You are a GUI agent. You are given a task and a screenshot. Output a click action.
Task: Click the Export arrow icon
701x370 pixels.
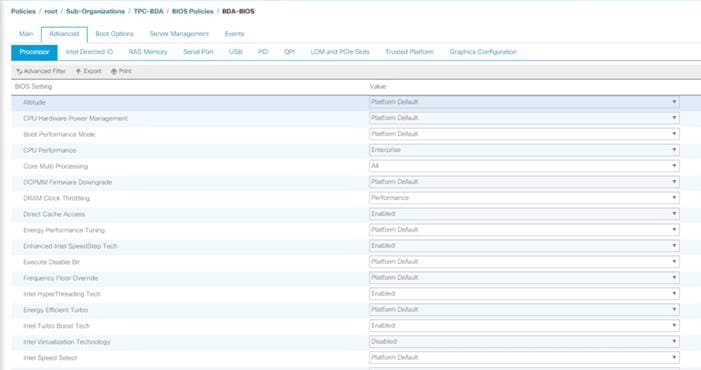[x=78, y=71]
